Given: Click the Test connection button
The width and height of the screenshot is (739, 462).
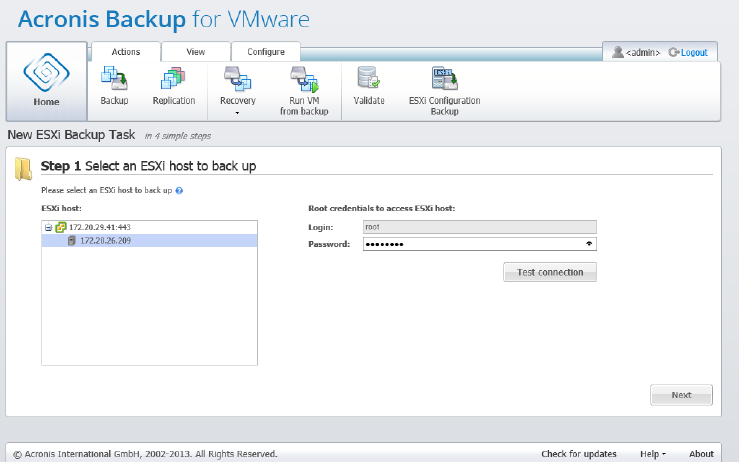Looking at the screenshot, I should pyautogui.click(x=550, y=272).
